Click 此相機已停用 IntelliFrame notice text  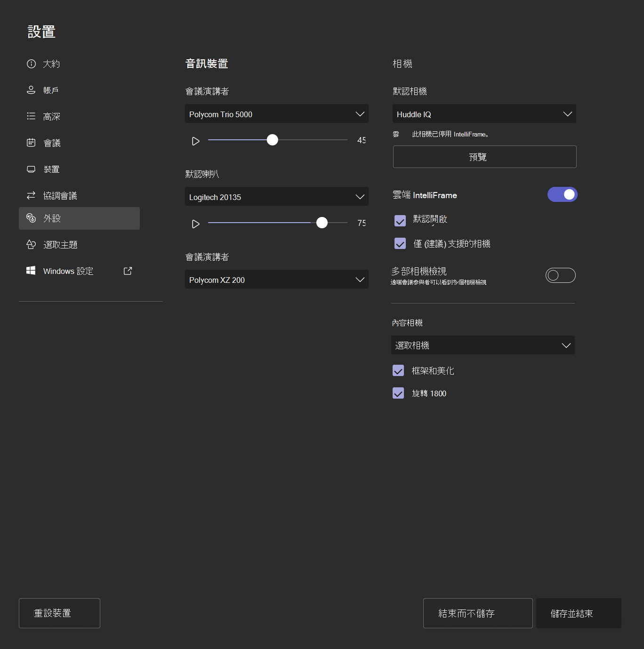(451, 135)
